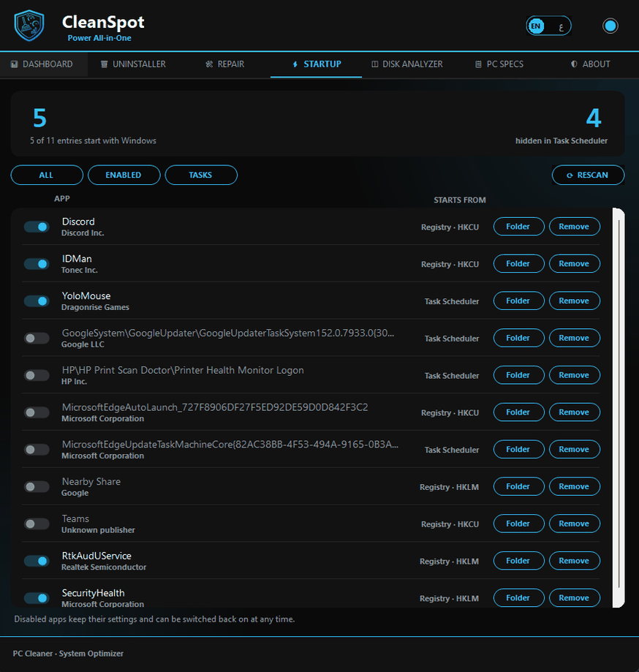This screenshot has width=639, height=672.
Task: Open the Dashboard tab
Action: (44, 64)
